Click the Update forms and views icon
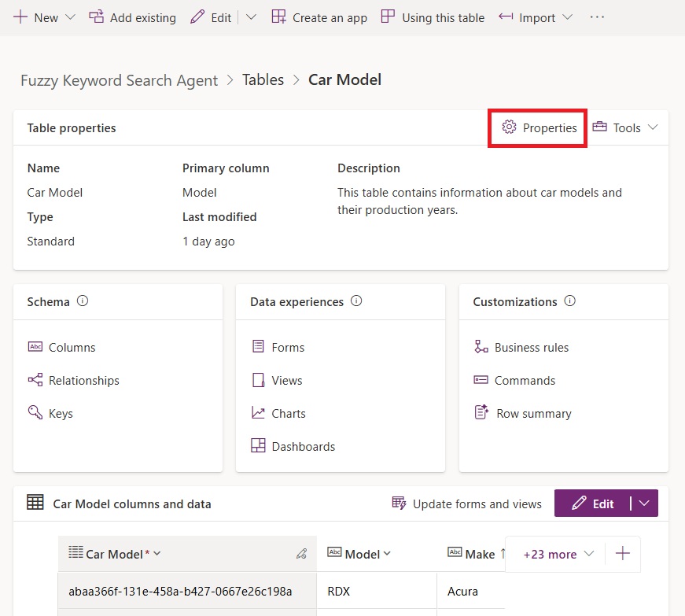Viewport: 685px width, 616px height. 399,503
